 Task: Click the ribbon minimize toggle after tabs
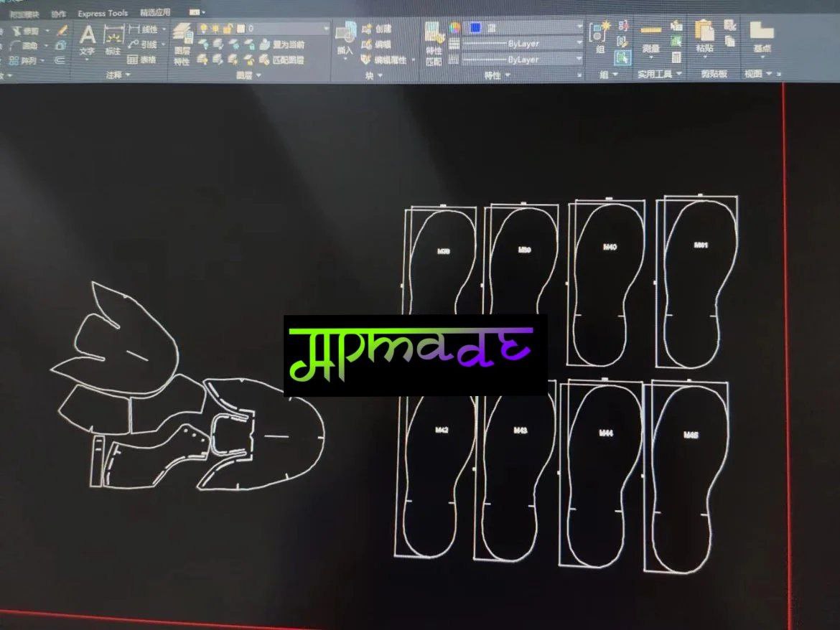[x=197, y=11]
